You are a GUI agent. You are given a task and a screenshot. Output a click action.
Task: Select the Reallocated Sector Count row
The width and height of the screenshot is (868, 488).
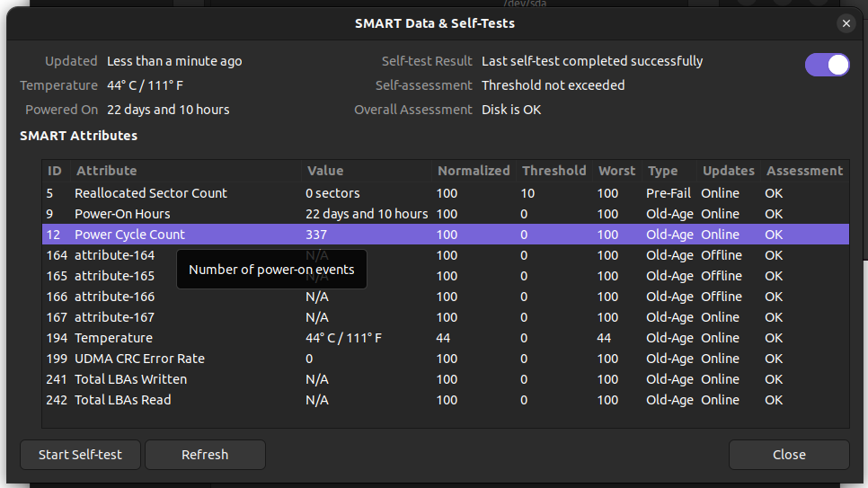[151, 193]
